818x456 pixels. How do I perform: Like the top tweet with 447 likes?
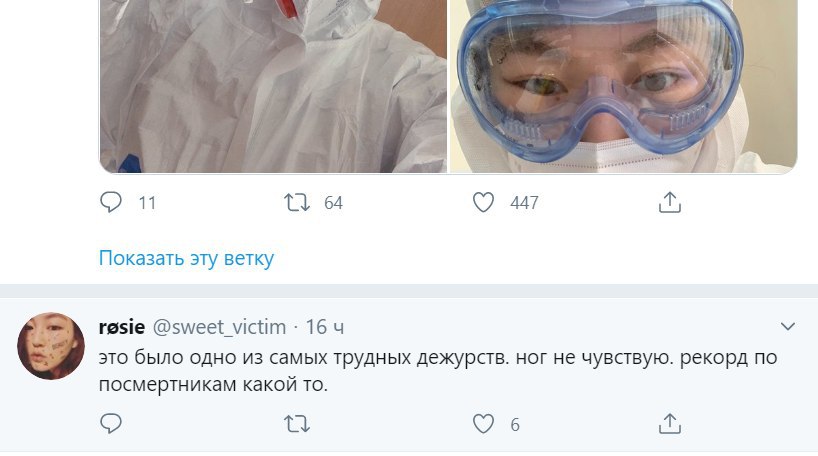[483, 202]
